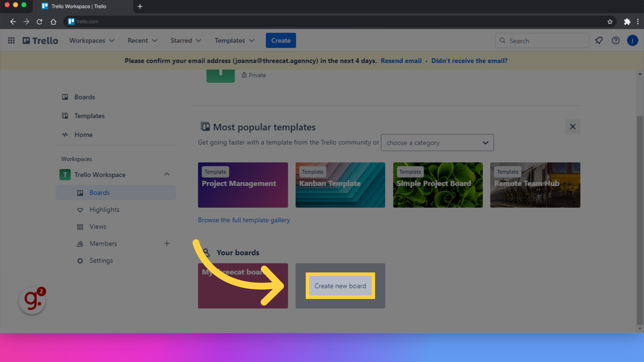
Task: Select the Starred menu item
Action: [x=185, y=40]
